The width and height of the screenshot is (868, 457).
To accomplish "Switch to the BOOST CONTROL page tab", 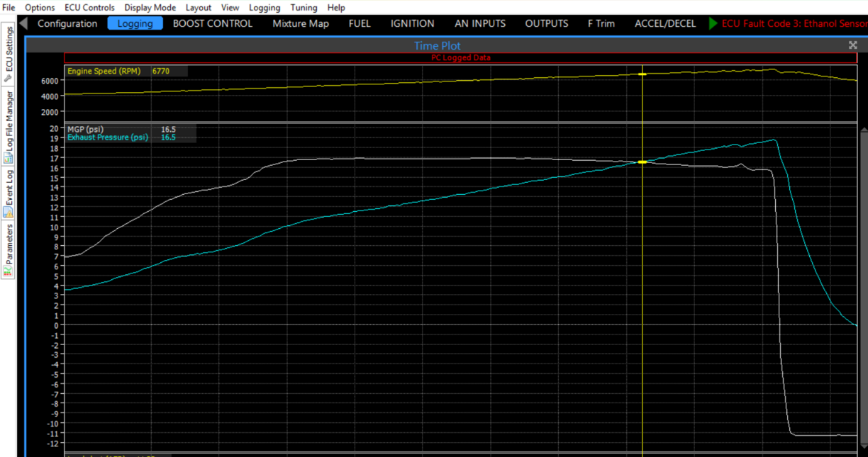I will 212,23.
